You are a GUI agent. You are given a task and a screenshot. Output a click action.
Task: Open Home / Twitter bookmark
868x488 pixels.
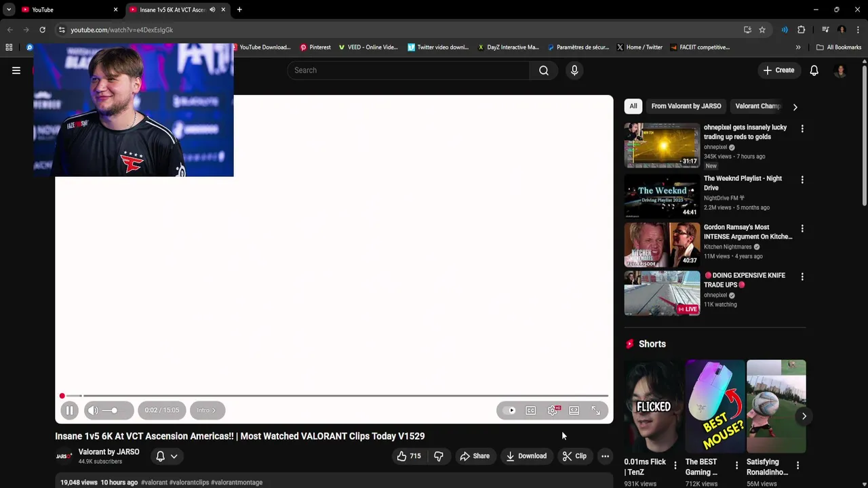click(x=639, y=47)
